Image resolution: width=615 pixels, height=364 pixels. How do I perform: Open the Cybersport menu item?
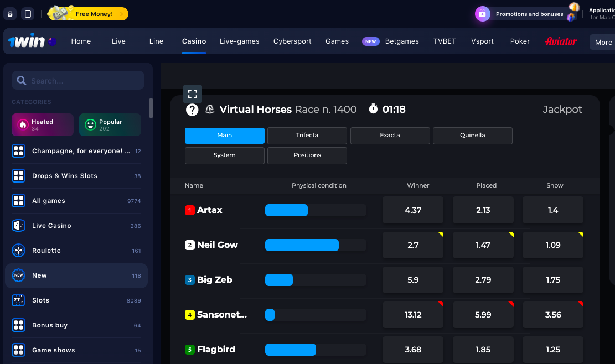[292, 41]
